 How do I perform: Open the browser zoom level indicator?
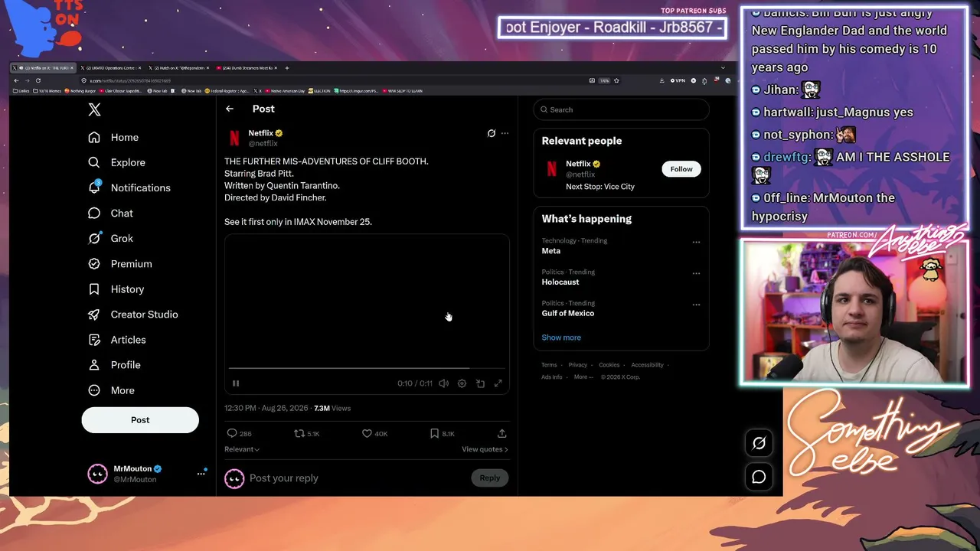[604, 80]
